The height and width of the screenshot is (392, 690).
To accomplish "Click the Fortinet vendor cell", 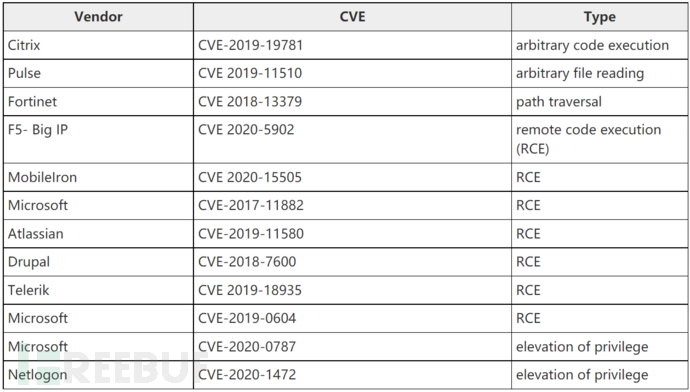I will tap(98, 102).
